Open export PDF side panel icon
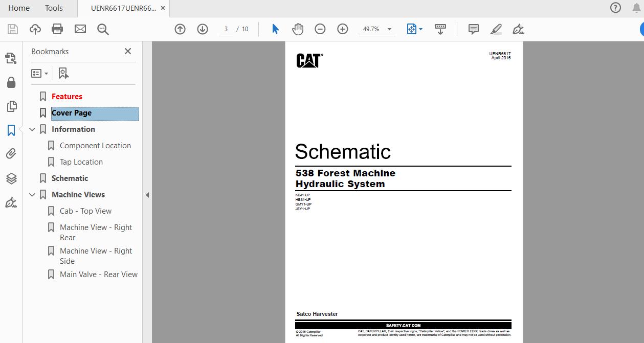 pos(11,59)
